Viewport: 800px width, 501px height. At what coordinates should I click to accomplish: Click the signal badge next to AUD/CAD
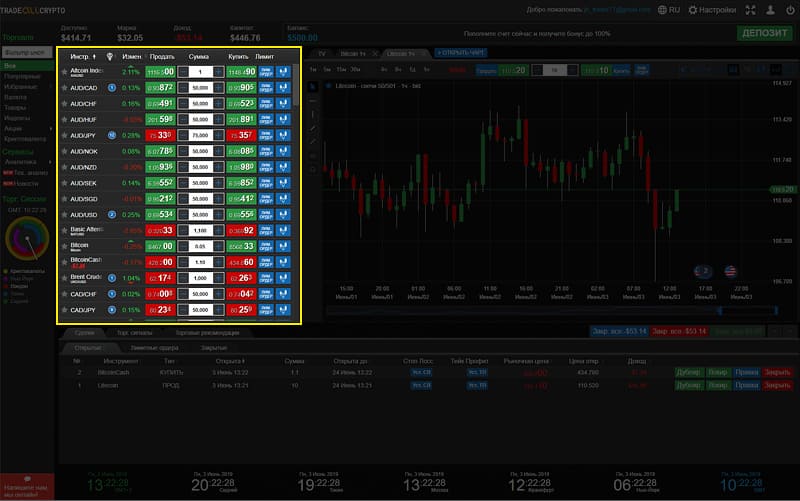pyautogui.click(x=112, y=88)
